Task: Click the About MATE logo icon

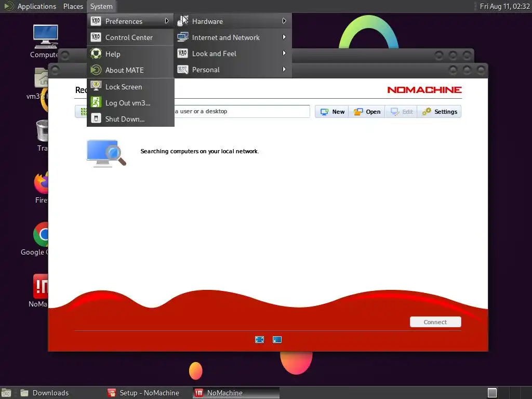Action: tap(96, 70)
